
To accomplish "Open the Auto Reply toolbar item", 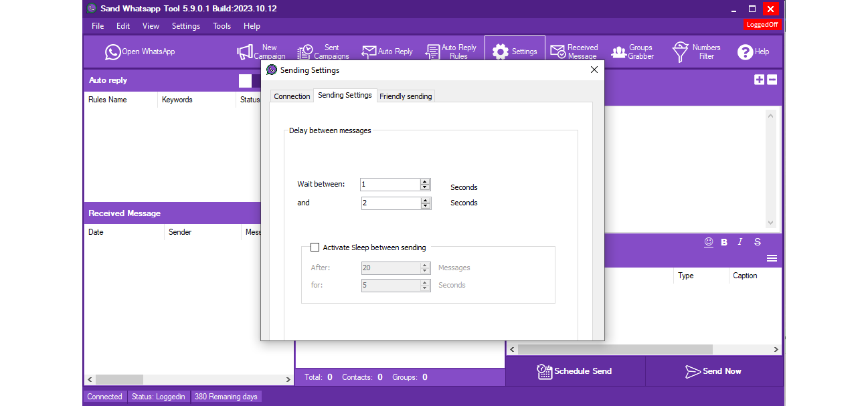I will coord(387,52).
